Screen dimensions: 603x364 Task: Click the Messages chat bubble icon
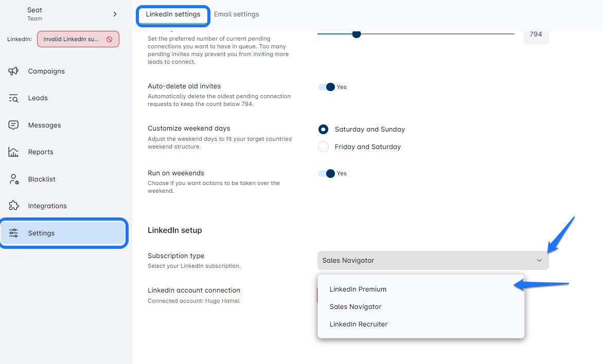point(14,125)
